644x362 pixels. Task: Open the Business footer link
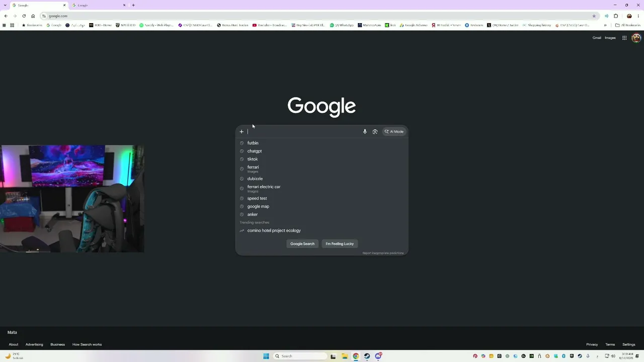coord(57,344)
